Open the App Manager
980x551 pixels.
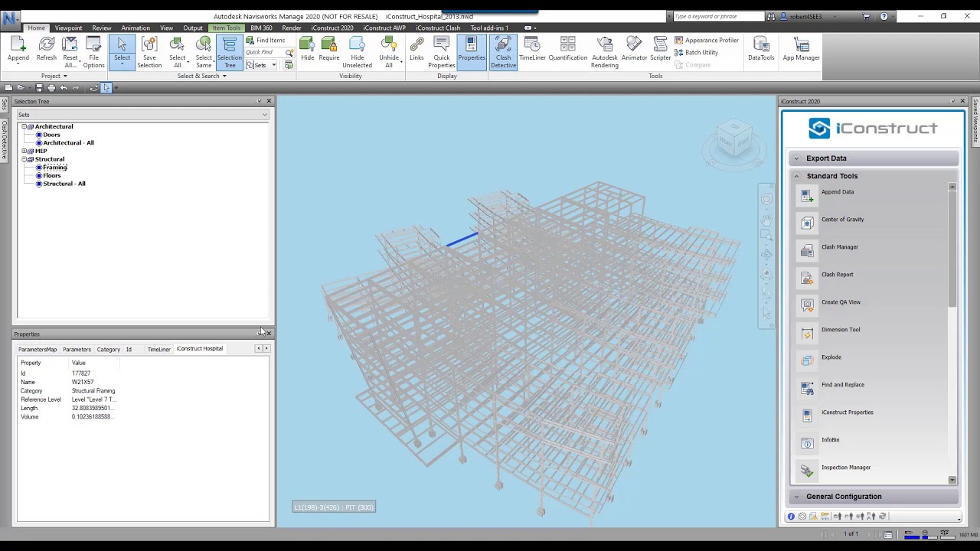click(801, 50)
